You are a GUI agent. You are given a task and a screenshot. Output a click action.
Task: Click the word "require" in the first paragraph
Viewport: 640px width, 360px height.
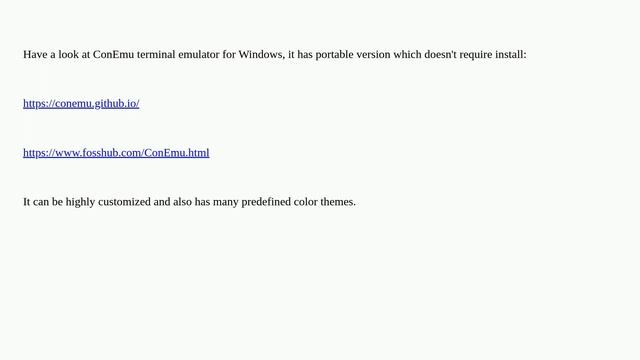pyautogui.click(x=476, y=55)
